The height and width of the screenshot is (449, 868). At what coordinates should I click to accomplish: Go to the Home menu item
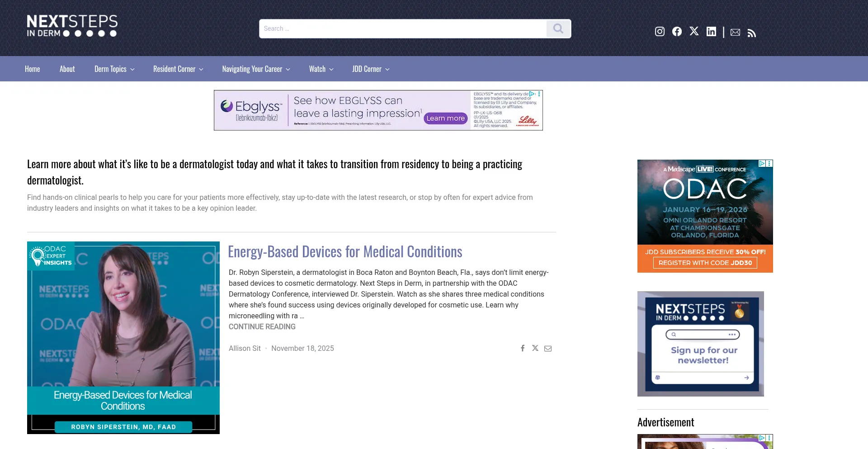pos(33,69)
